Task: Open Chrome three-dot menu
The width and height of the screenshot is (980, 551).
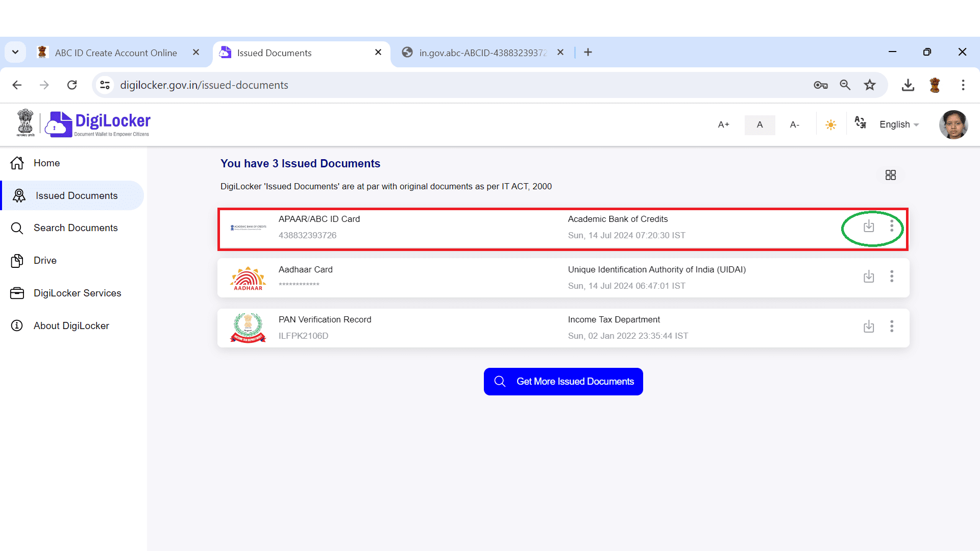Action: [963, 85]
